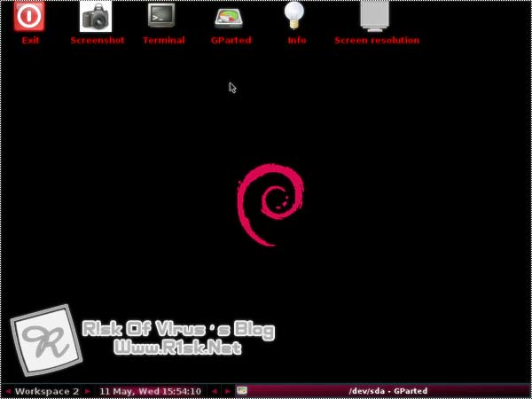The image size is (532, 399).
Task: Click the GParted icon in the taskbar
Action: pyautogui.click(x=242, y=390)
